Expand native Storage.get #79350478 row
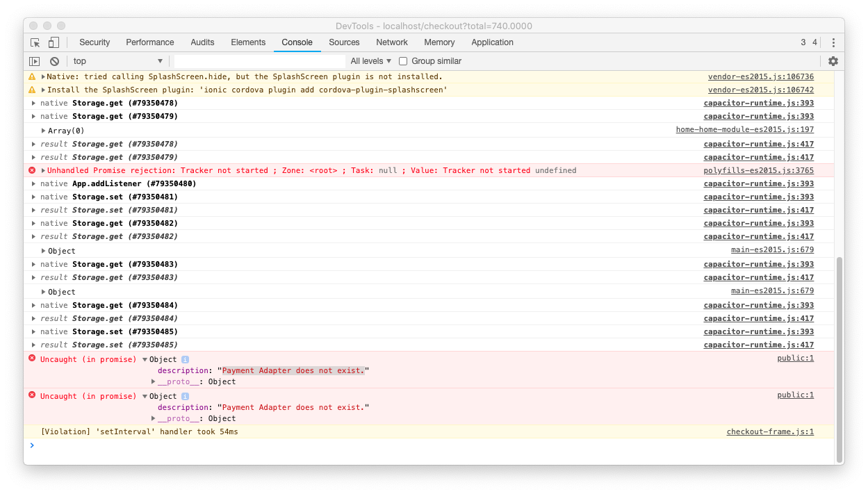Viewport: 868px width, 494px height. click(x=35, y=103)
